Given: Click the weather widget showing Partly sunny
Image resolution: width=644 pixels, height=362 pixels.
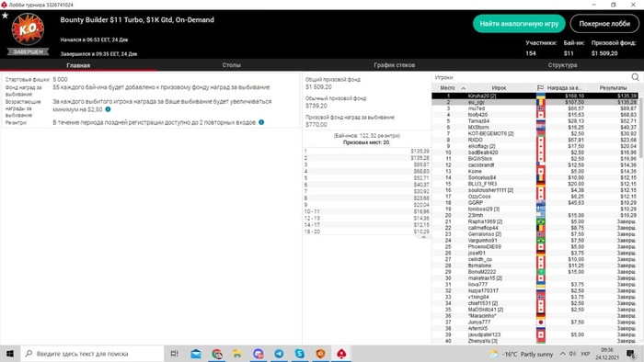Looking at the screenshot, I should 521,354.
